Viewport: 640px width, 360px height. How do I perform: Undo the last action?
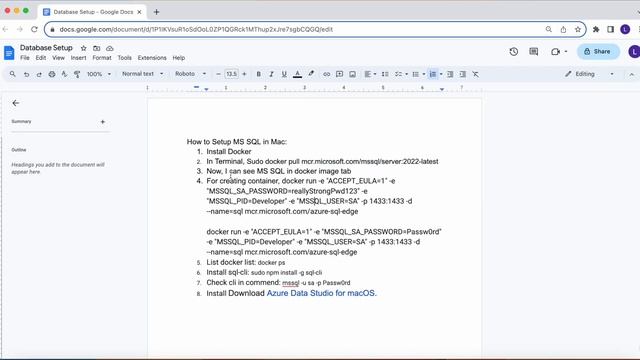[x=26, y=74]
